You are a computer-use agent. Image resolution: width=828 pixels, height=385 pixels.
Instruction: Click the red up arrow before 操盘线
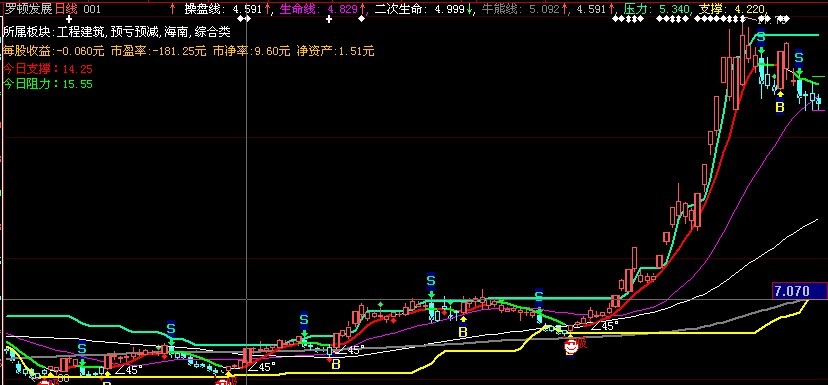tap(172, 9)
